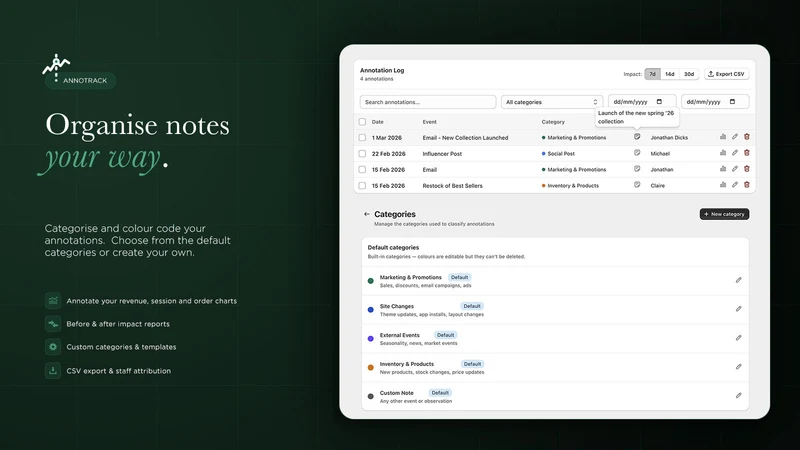Image resolution: width=800 pixels, height=450 pixels.
Task: Edit Marketing & Promotions category
Action: (x=738, y=280)
